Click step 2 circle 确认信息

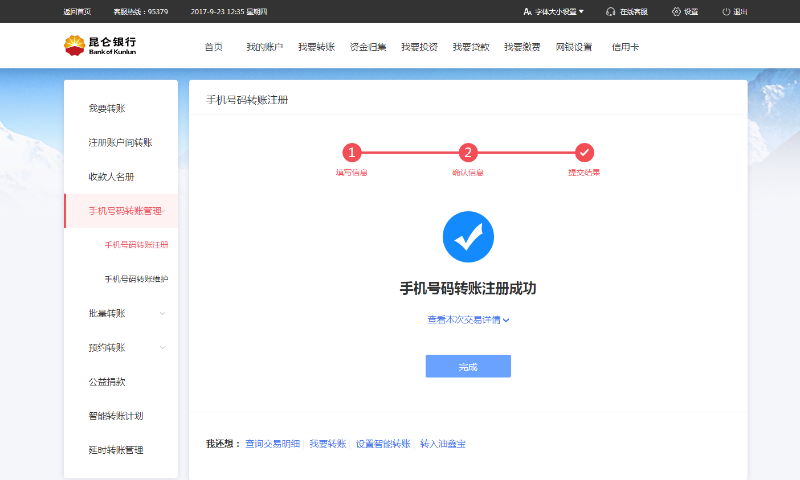coord(468,152)
